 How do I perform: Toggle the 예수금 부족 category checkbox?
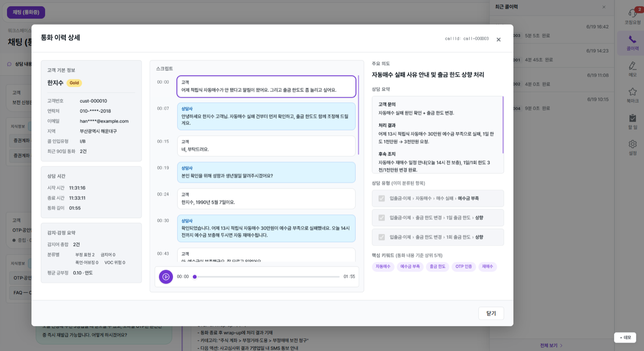(382, 198)
